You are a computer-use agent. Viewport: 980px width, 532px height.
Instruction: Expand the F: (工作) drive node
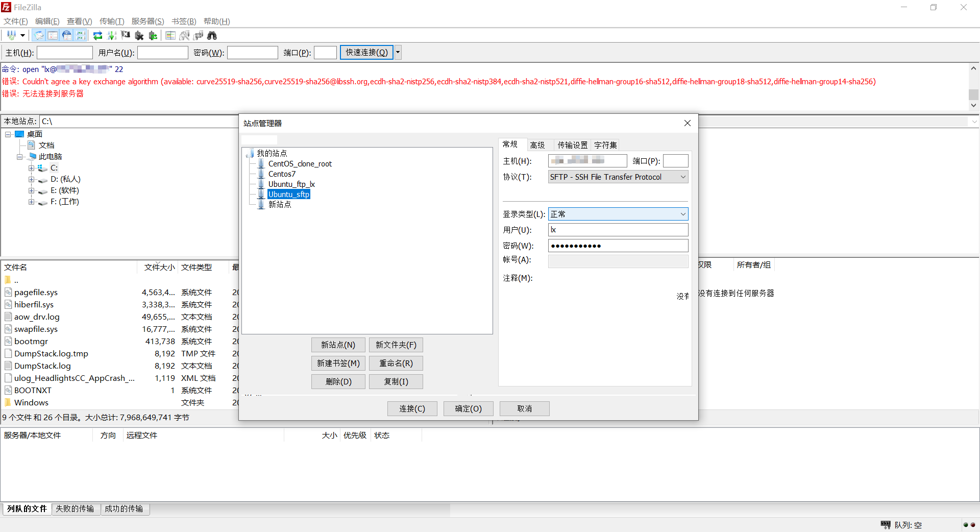(x=32, y=202)
